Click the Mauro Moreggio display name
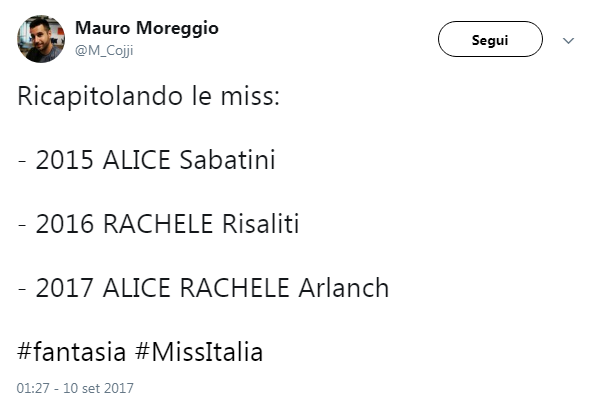The width and height of the screenshot is (600, 403). [x=147, y=28]
